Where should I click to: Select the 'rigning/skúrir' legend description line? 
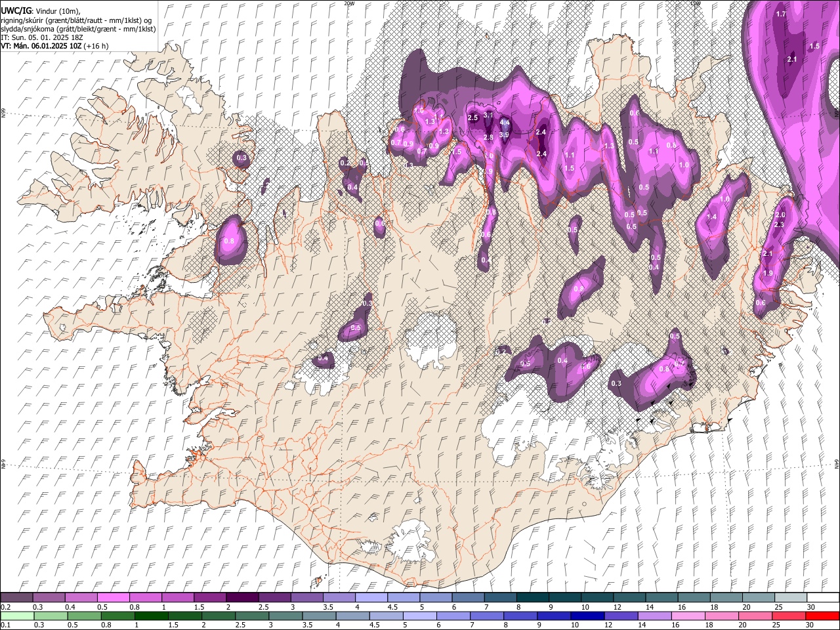pos(76,20)
